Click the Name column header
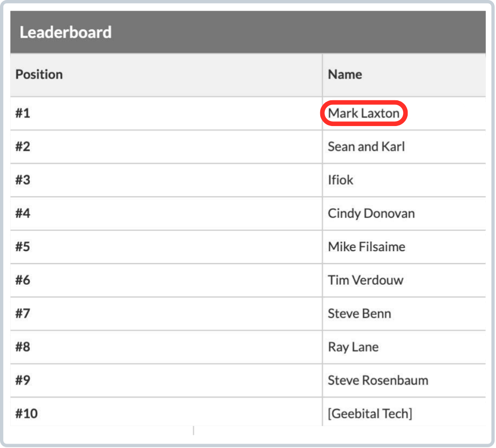This screenshot has height=448, width=496. (345, 75)
